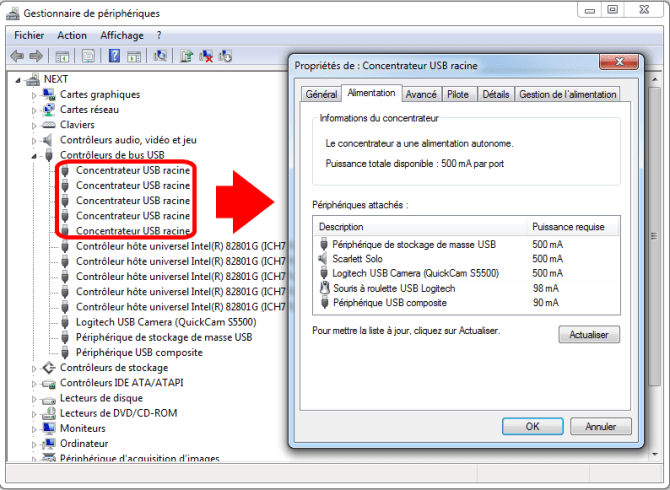Click the Contrôleurs de stockage icon
Image resolution: width=670 pixels, height=490 pixels.
tap(49, 367)
